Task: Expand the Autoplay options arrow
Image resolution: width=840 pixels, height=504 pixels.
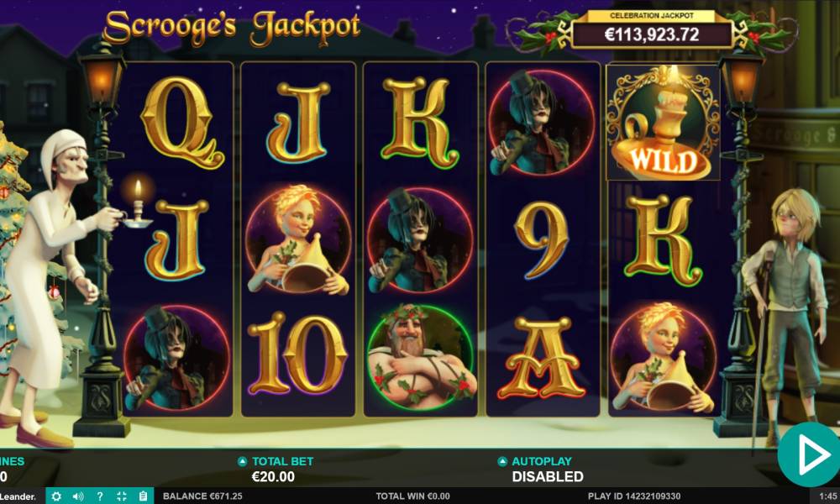Action: (502, 461)
